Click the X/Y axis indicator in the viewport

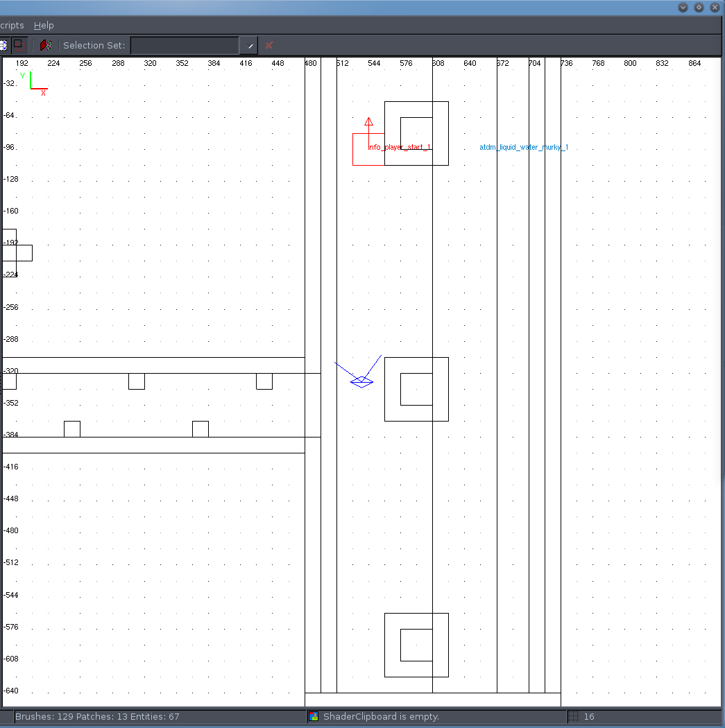click(x=35, y=84)
